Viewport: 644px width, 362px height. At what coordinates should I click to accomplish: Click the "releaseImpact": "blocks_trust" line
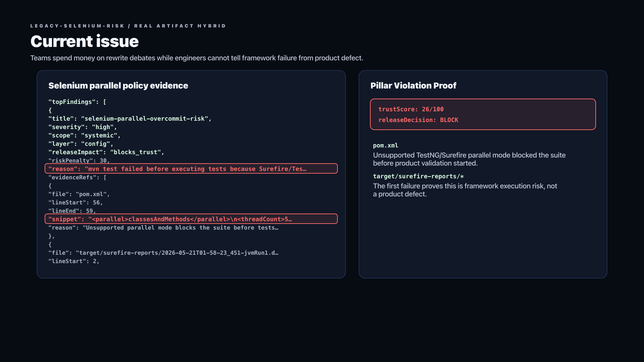pyautogui.click(x=106, y=152)
